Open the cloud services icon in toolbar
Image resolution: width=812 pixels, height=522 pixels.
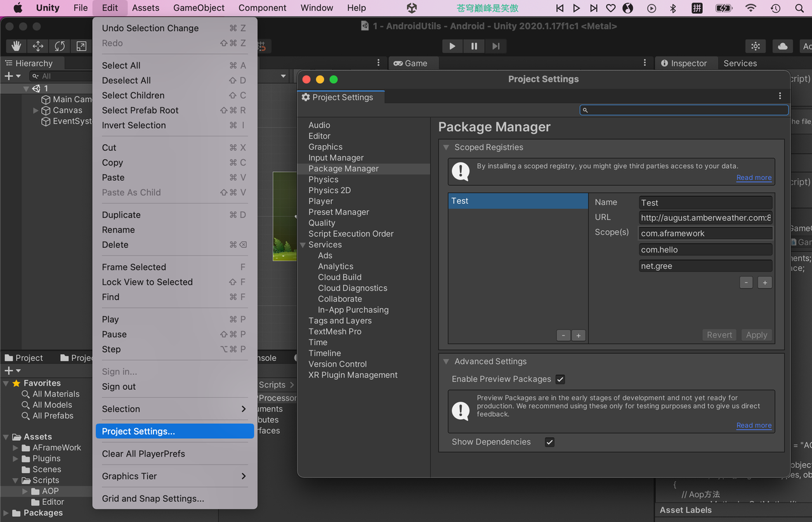783,46
